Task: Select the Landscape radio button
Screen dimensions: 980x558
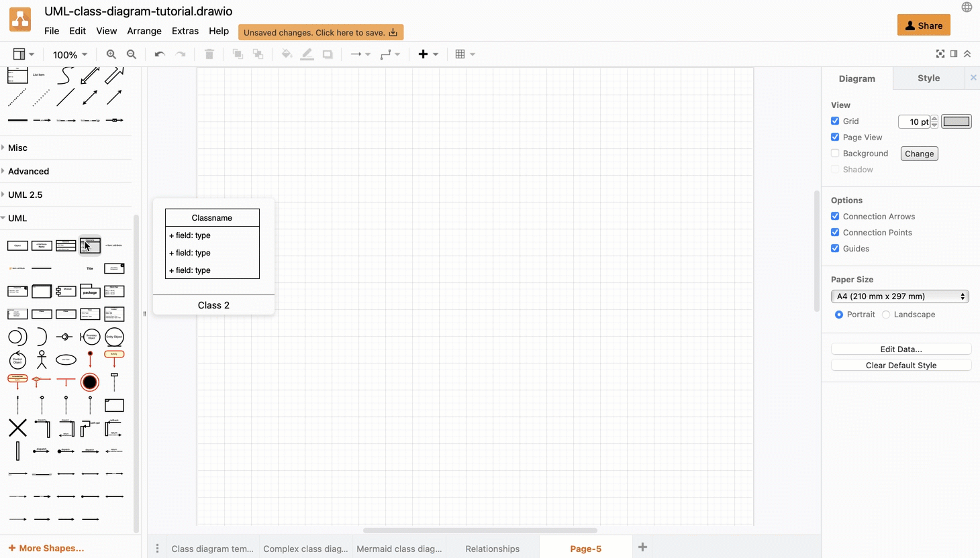Action: coord(886,314)
